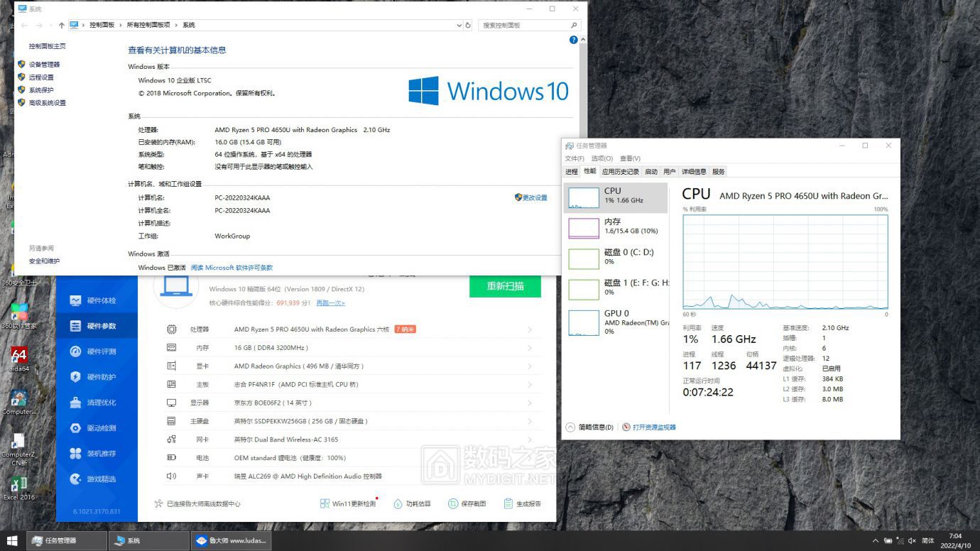Collapse Task Manager with 简略信息

click(x=589, y=427)
